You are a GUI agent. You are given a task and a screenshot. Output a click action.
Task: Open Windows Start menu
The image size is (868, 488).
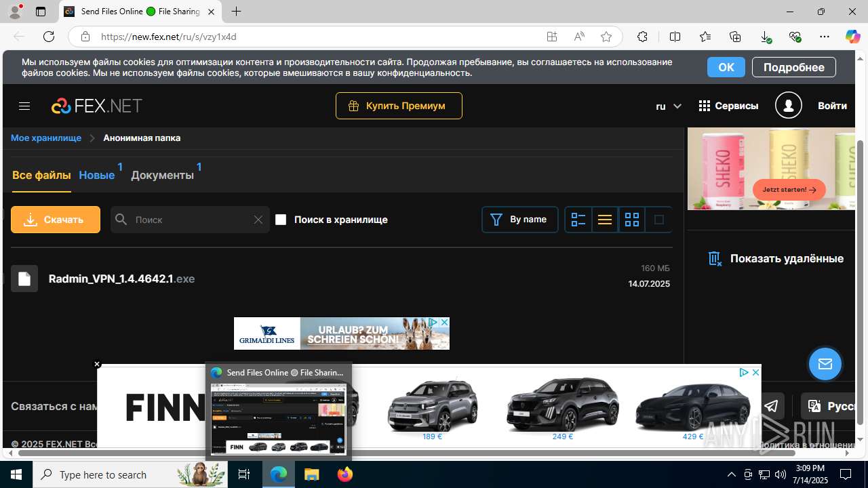point(16,474)
